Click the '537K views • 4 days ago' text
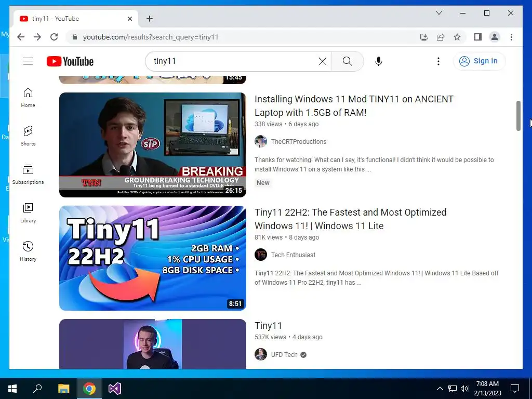This screenshot has height=399, width=532. tap(288, 337)
